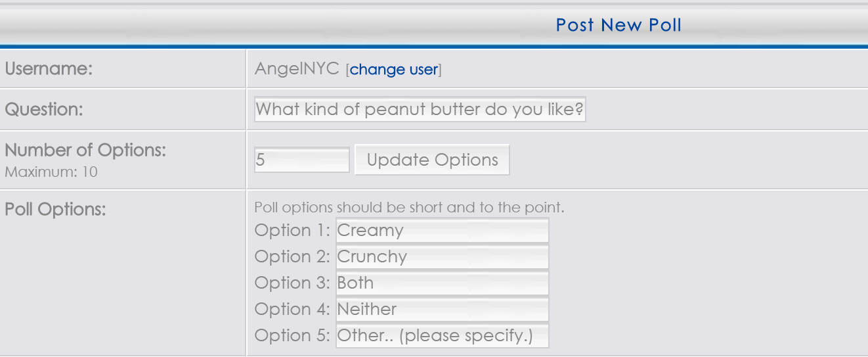The width and height of the screenshot is (868, 357).
Task: Click the Number of Options input box
Action: pos(302,160)
